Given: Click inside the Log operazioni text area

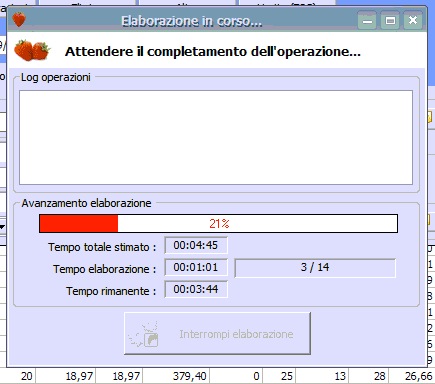Looking at the screenshot, I should [x=216, y=137].
